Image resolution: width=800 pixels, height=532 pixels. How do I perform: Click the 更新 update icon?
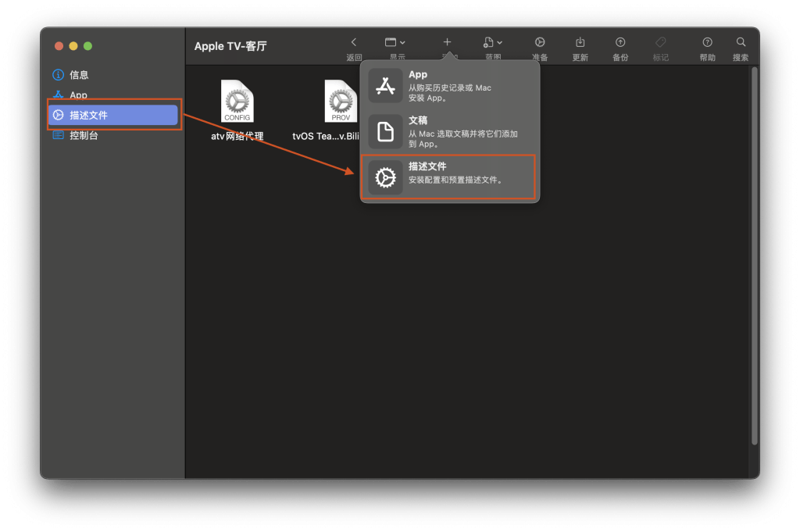580,42
